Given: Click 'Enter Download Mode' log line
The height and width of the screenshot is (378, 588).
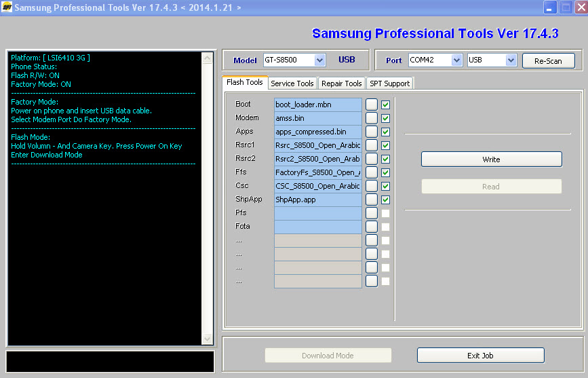Looking at the screenshot, I should point(47,155).
